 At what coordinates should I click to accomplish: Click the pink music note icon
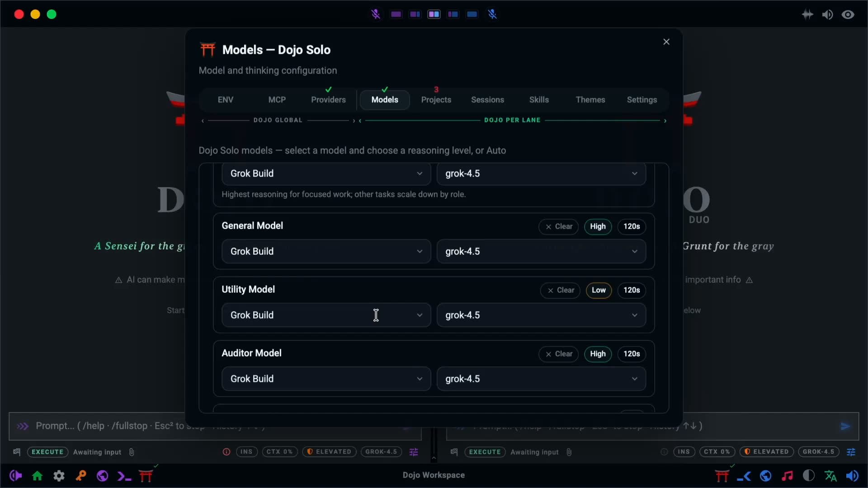pos(787,476)
